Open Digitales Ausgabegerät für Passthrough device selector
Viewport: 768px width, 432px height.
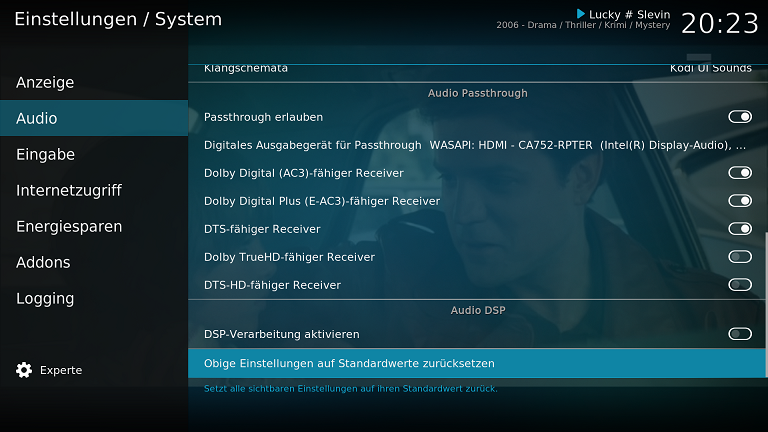[477, 145]
